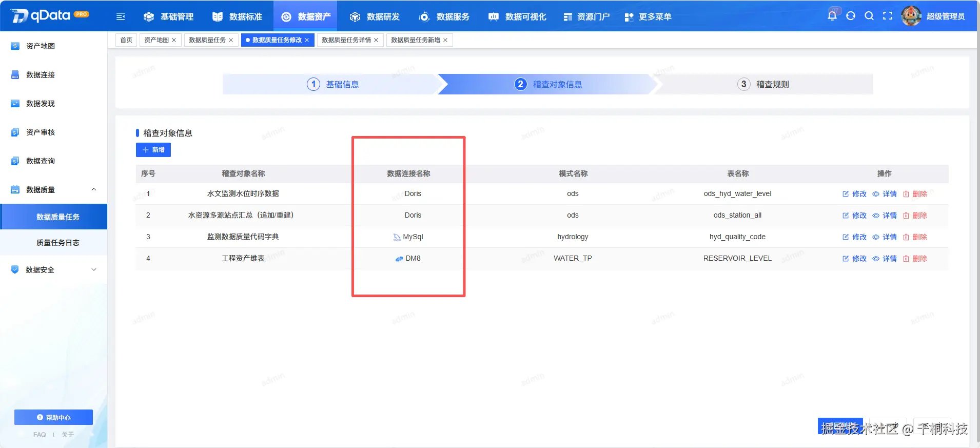Viewport: 980px width, 448px height.
Task: Delete the ods_hyd_water_level row
Action: tap(915, 194)
